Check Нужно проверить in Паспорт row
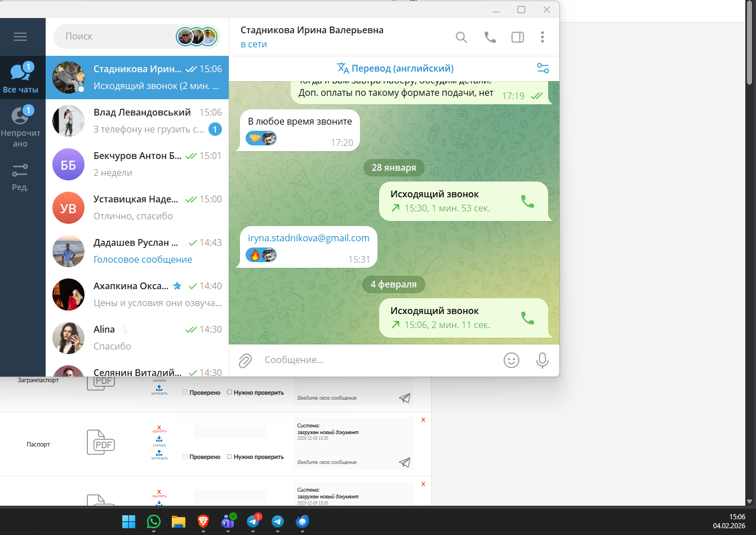756x535 pixels. tap(229, 457)
